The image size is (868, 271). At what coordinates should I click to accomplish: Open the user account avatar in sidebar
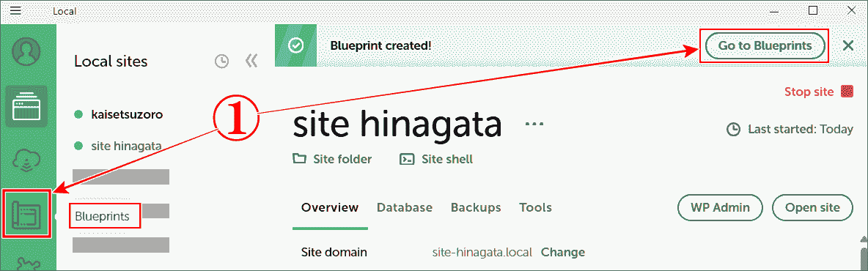pyautogui.click(x=26, y=51)
